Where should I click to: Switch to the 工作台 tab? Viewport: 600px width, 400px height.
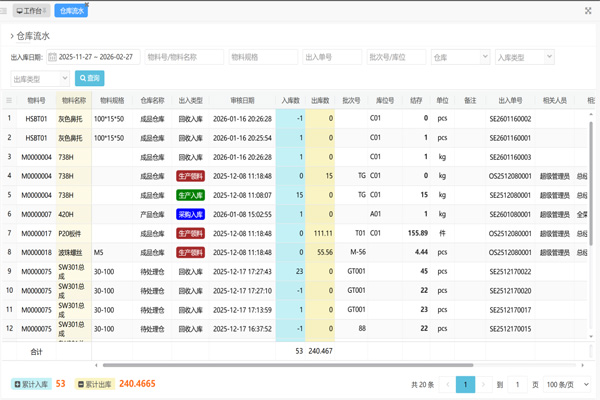(x=31, y=11)
